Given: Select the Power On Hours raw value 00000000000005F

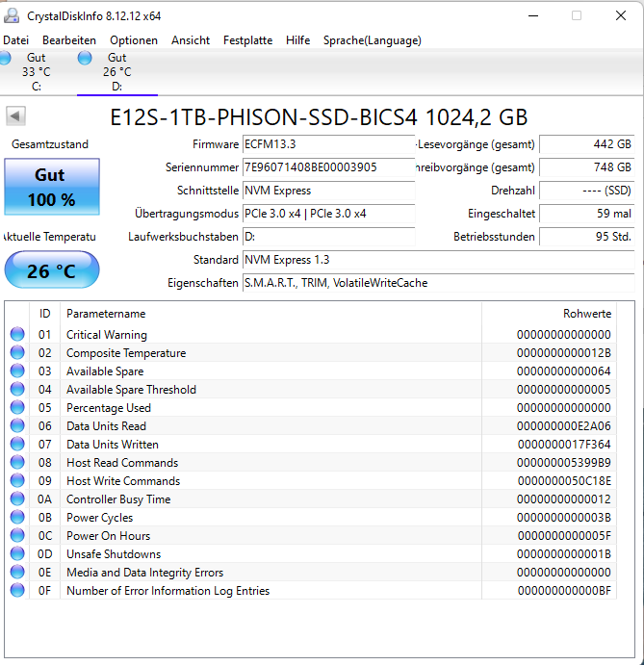Looking at the screenshot, I should 564,536.
